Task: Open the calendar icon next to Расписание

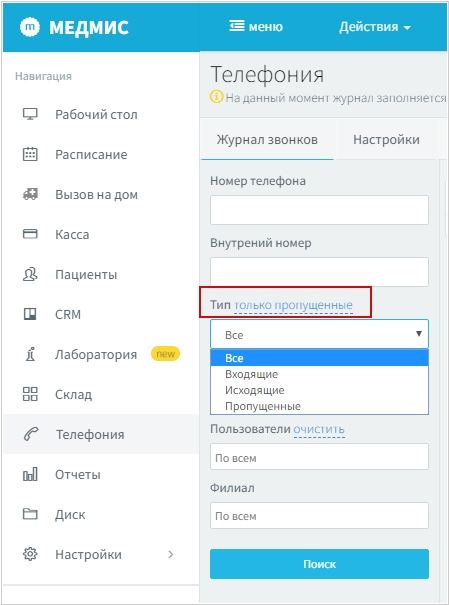Action: pyautogui.click(x=30, y=154)
